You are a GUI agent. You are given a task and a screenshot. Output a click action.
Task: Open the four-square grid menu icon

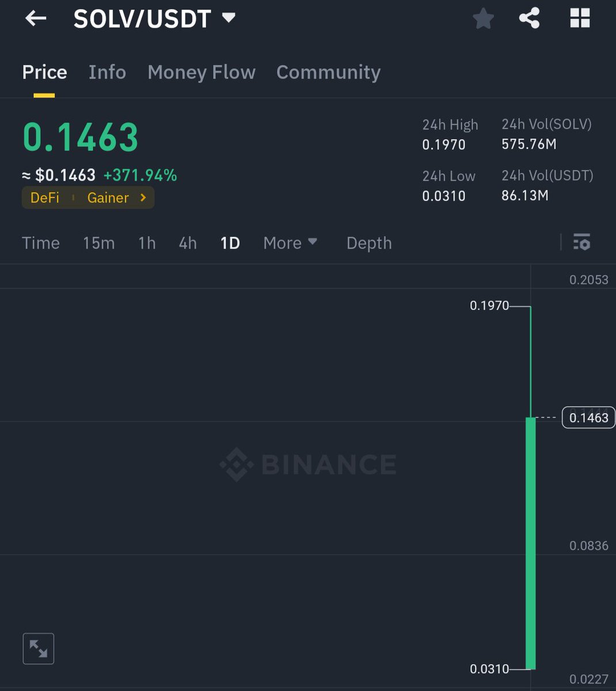pyautogui.click(x=580, y=18)
